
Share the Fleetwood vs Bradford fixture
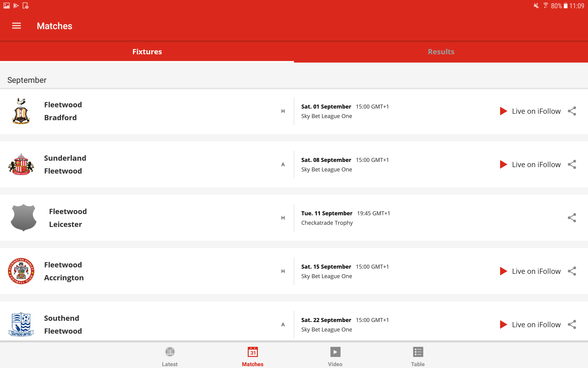tap(572, 111)
